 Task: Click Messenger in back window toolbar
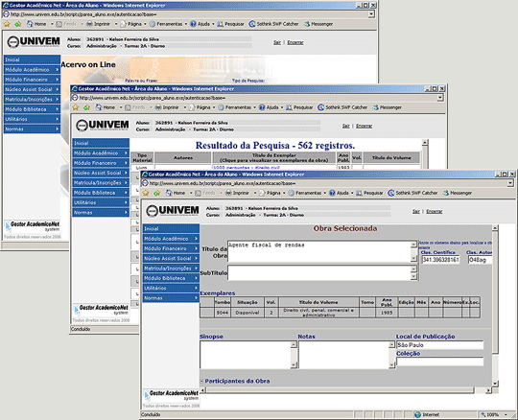pyautogui.click(x=318, y=24)
